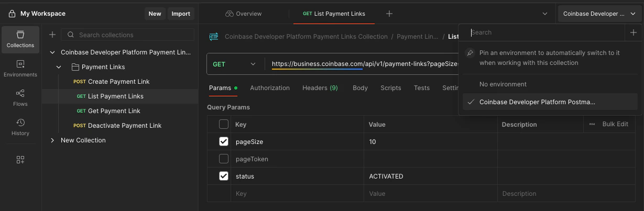Viewport: 644px width, 211px height.
Task: Open the Body tab
Action: [360, 88]
